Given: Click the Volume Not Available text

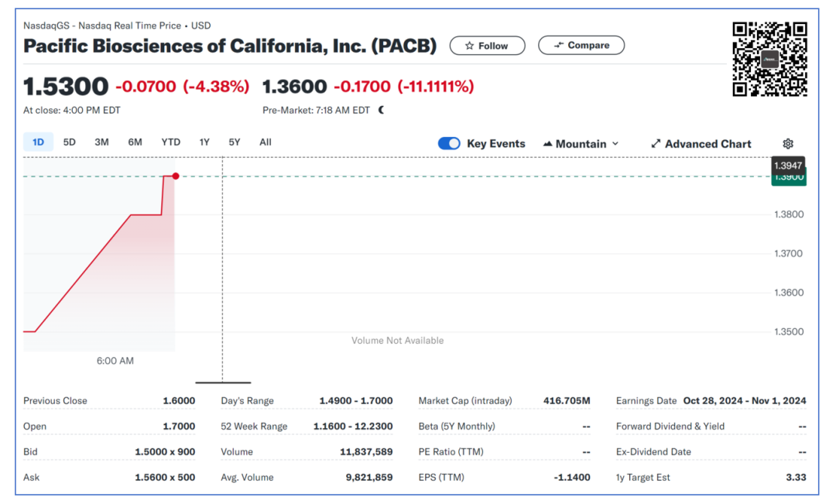Looking at the screenshot, I should [x=397, y=341].
